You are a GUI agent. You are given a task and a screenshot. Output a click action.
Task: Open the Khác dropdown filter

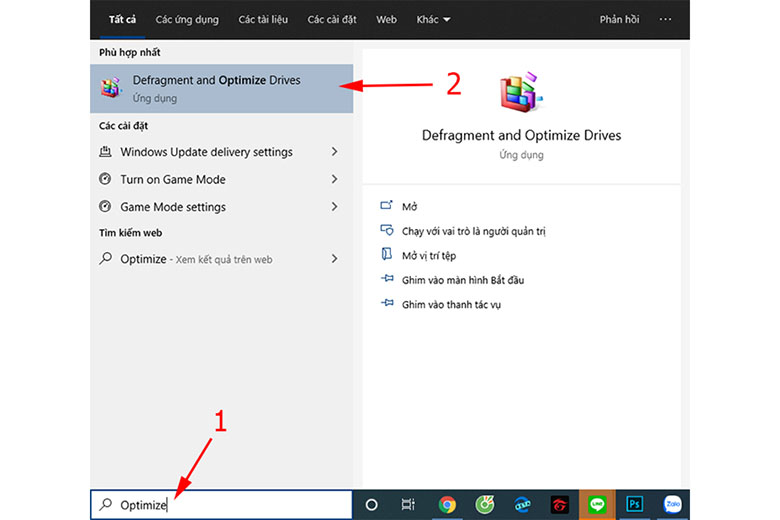pyautogui.click(x=433, y=19)
